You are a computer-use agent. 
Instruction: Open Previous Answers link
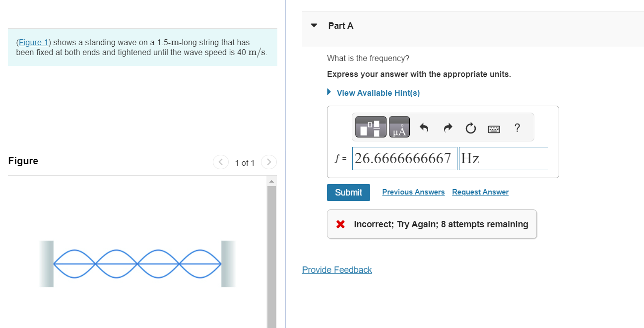click(413, 192)
